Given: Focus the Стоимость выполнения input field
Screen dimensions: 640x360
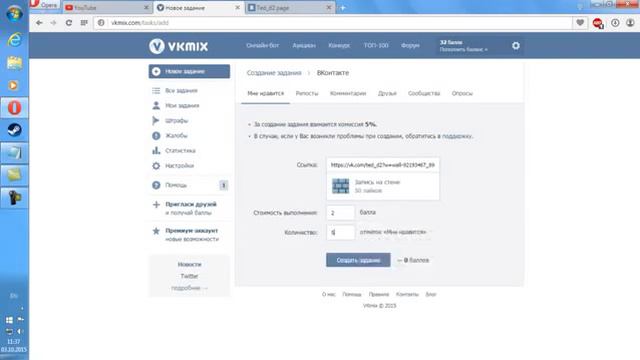Looking at the screenshot, I should coord(340,213).
